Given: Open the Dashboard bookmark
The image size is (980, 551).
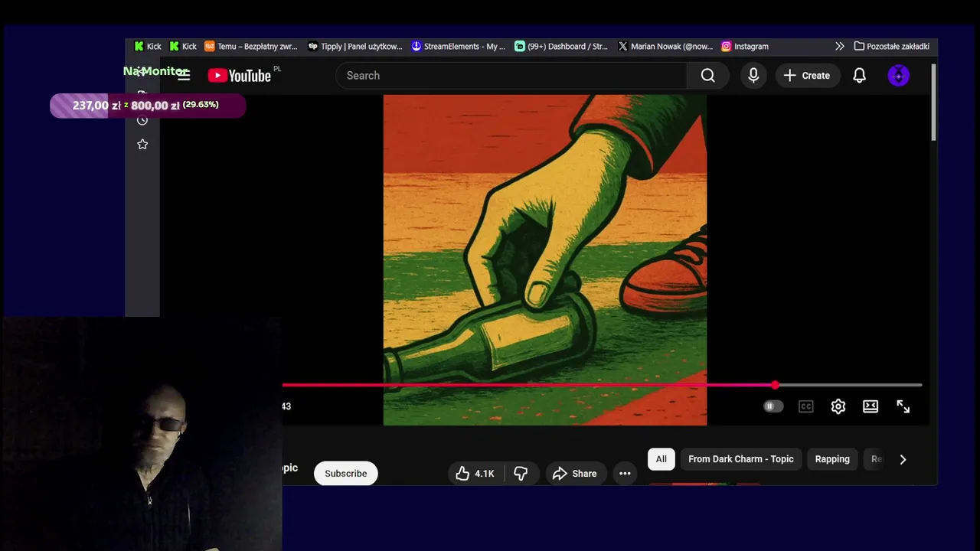Looking at the screenshot, I should tap(561, 46).
